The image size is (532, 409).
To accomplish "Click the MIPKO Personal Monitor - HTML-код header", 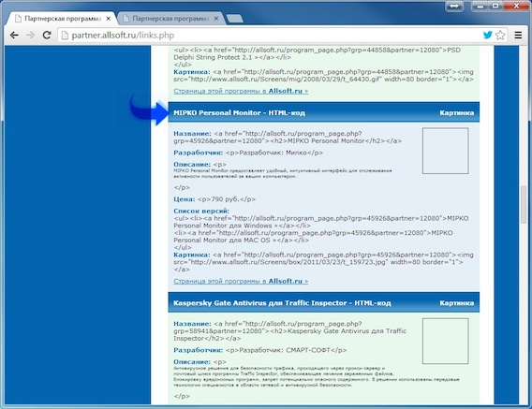I will (239, 112).
